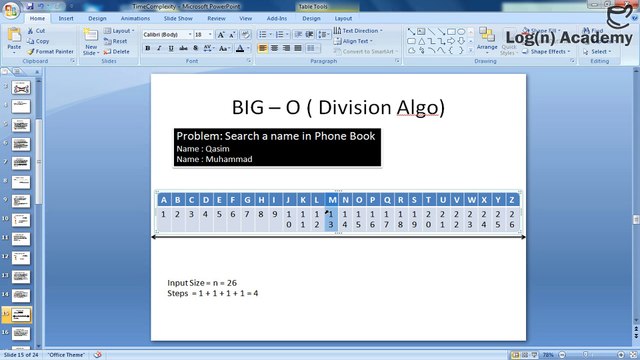Image resolution: width=640 pixels, height=360 pixels.
Task: Convert text to SmartArt
Action: click(365, 52)
